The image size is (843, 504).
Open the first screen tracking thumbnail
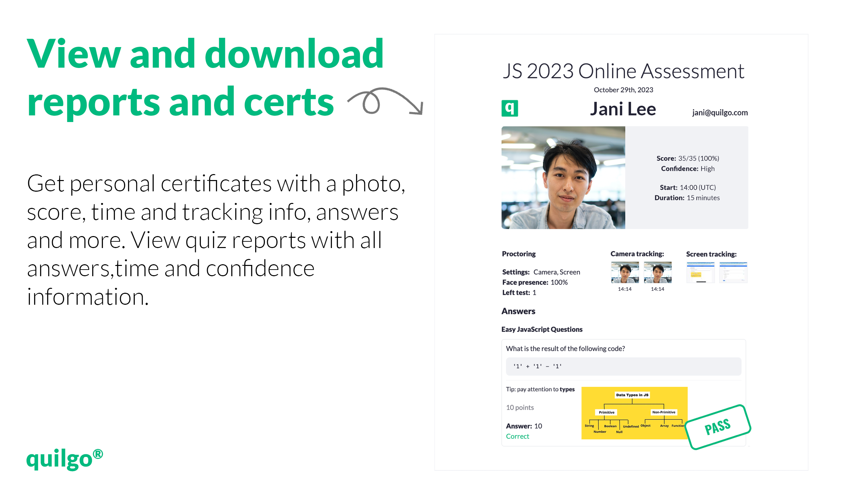(700, 272)
